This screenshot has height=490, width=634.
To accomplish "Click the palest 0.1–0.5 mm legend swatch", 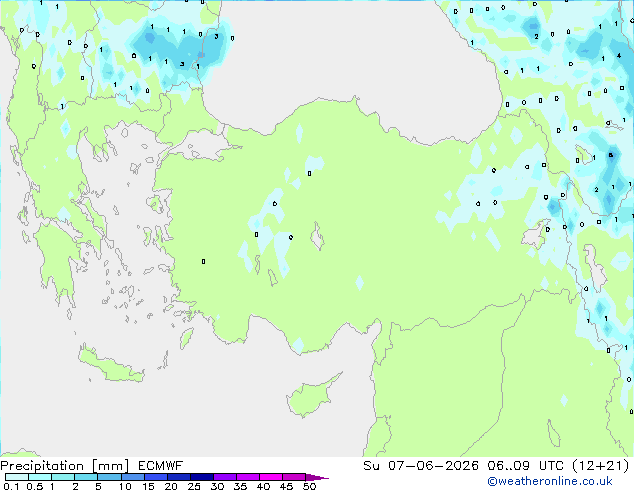I will click(17, 477).
